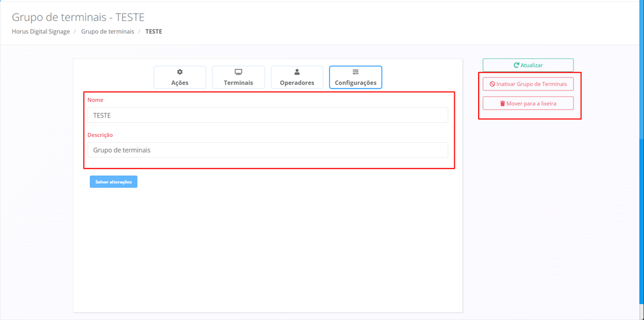Image resolution: width=644 pixels, height=320 pixels.
Task: Click the monitor icon on Terminais tab
Action: [238, 72]
